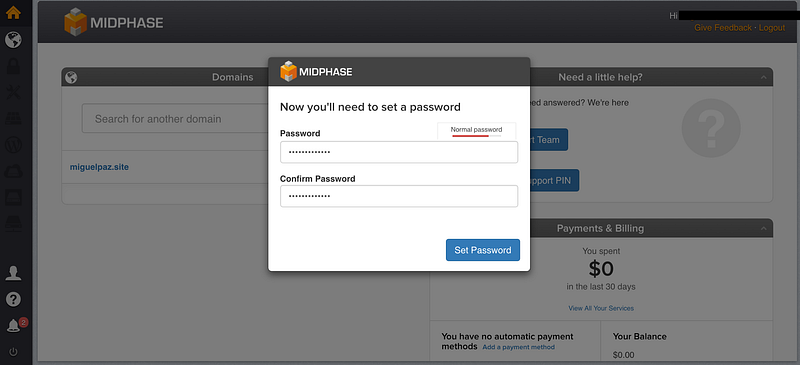This screenshot has width=800, height=365.
Task: Open the WordPress sidebar icon
Action: tap(13, 145)
